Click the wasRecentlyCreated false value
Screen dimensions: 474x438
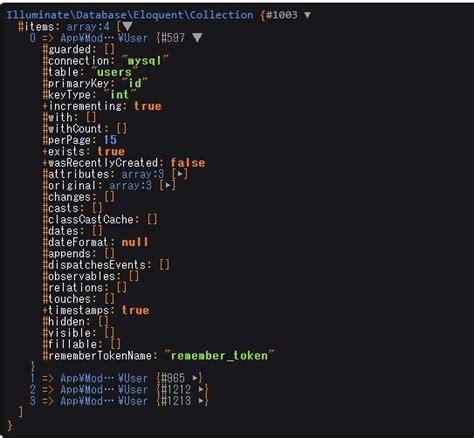tap(188, 163)
